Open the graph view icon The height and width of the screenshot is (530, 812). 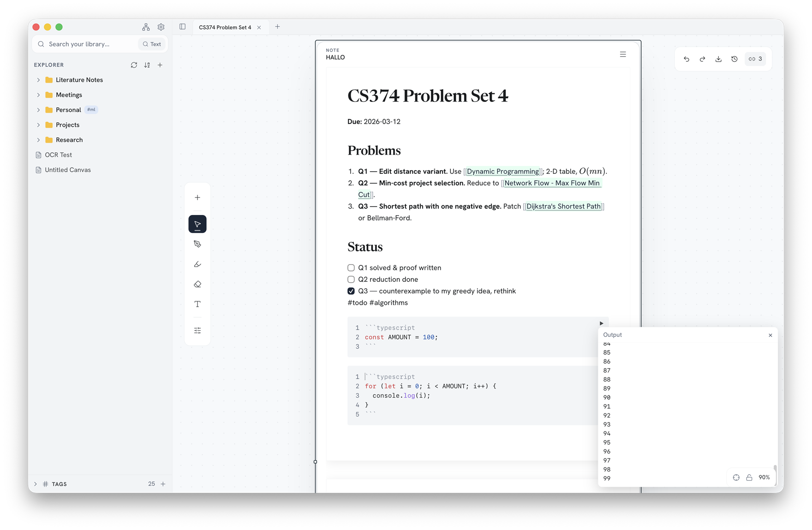146,27
